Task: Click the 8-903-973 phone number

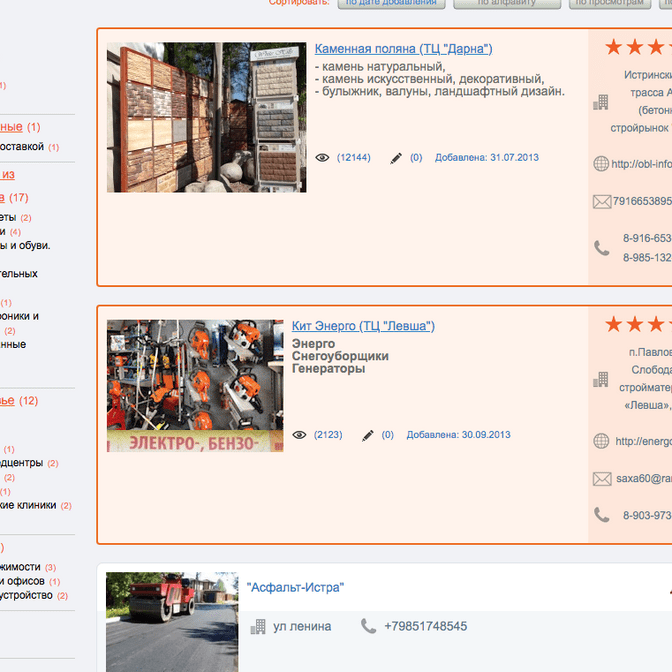Action: coord(647,515)
